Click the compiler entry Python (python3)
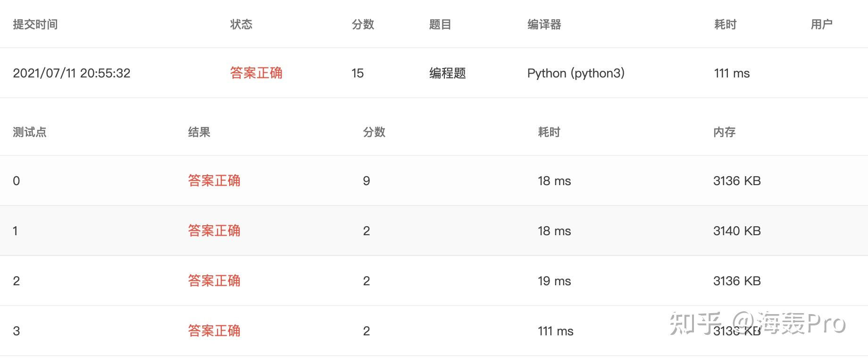 click(x=576, y=73)
